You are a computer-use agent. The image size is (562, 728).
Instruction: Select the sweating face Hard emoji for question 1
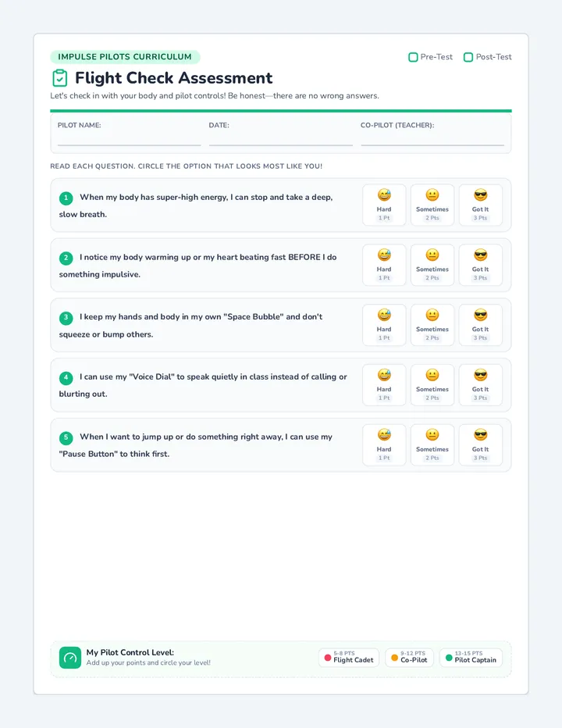[x=384, y=195]
